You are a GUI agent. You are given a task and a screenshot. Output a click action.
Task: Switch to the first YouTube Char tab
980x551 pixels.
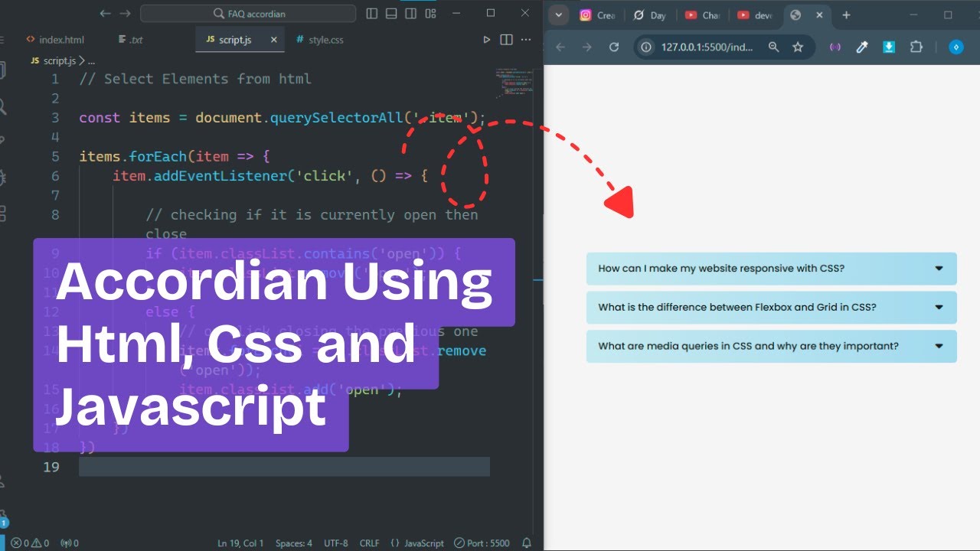click(x=703, y=15)
